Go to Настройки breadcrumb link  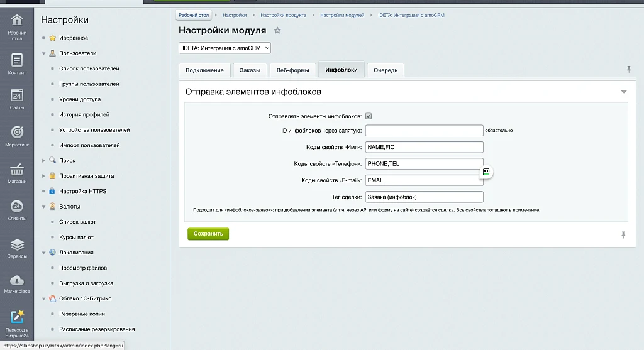(x=235, y=15)
